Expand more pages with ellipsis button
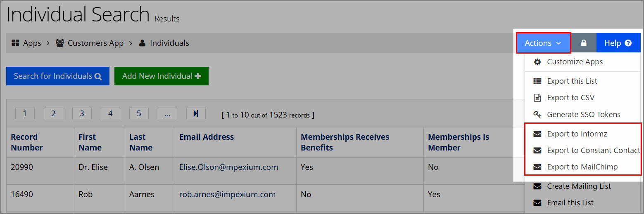This screenshot has width=644, height=214. (167, 113)
